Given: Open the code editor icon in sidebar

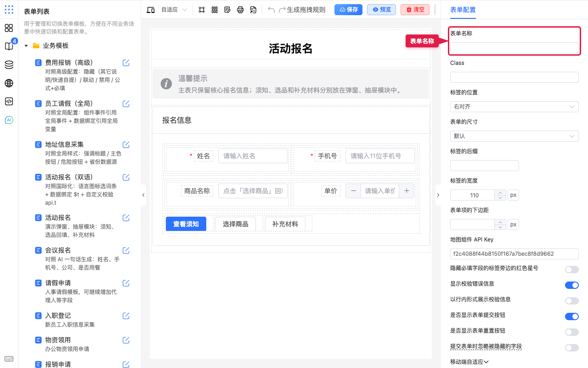Looking at the screenshot, I should [9, 102].
